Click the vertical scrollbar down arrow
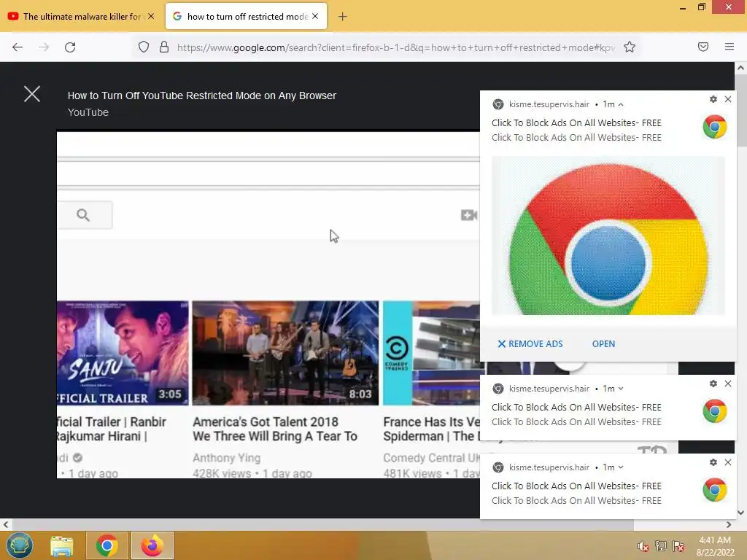The width and height of the screenshot is (747, 560). [740, 513]
